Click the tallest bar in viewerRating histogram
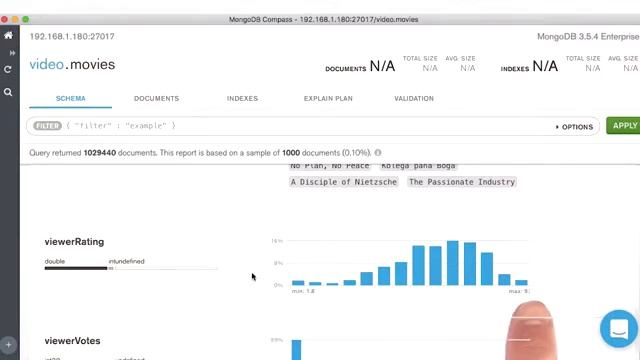 (x=453, y=263)
